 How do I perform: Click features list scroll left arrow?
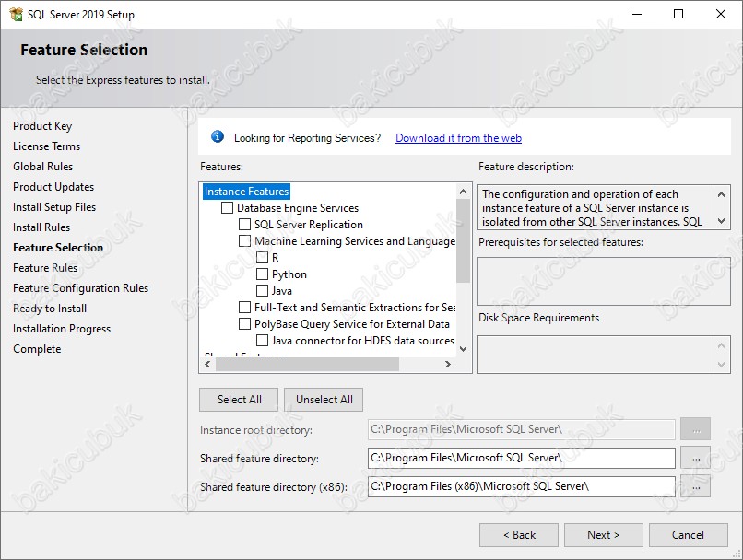point(207,364)
